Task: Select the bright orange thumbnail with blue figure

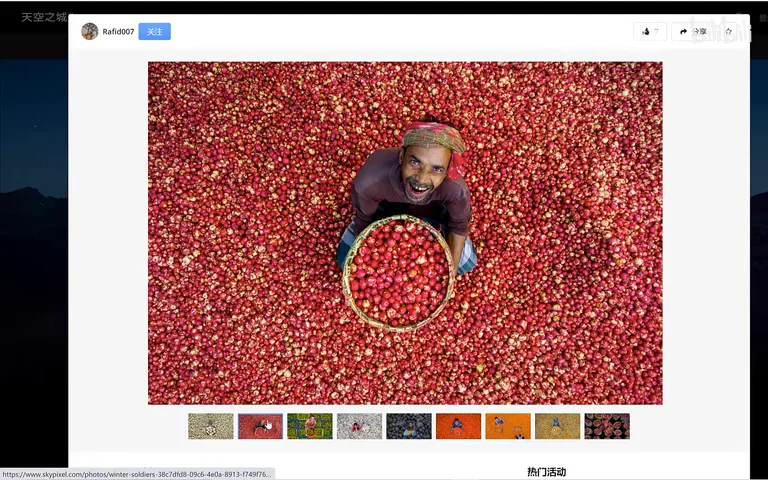Action: (x=458, y=426)
